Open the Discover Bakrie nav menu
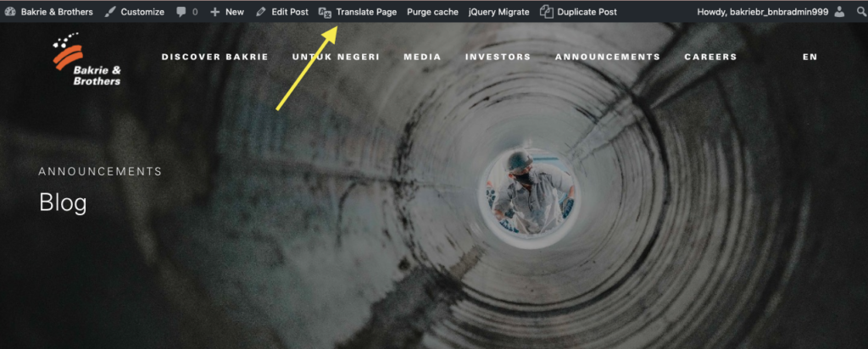The width and height of the screenshot is (868, 349). point(214,57)
